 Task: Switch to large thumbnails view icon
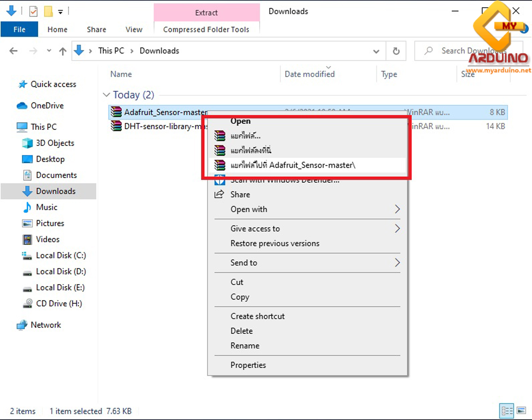[x=521, y=411]
